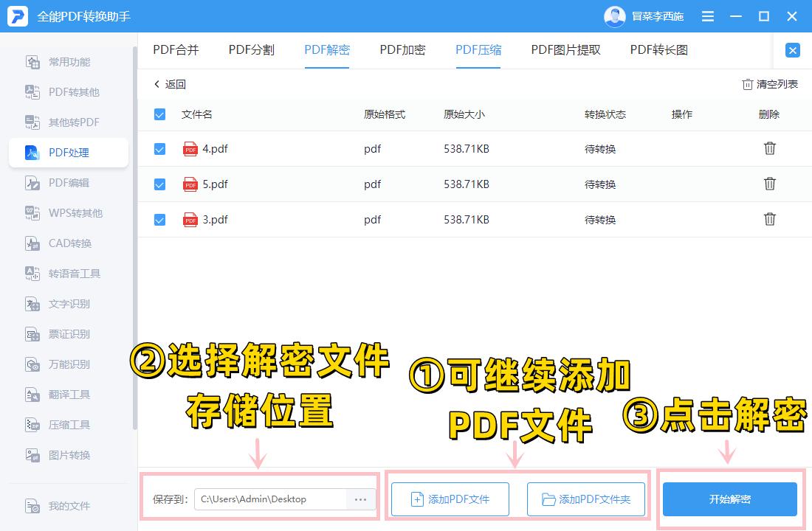Uncheck the 5.pdf checkbox
812x531 pixels.
tap(159, 184)
